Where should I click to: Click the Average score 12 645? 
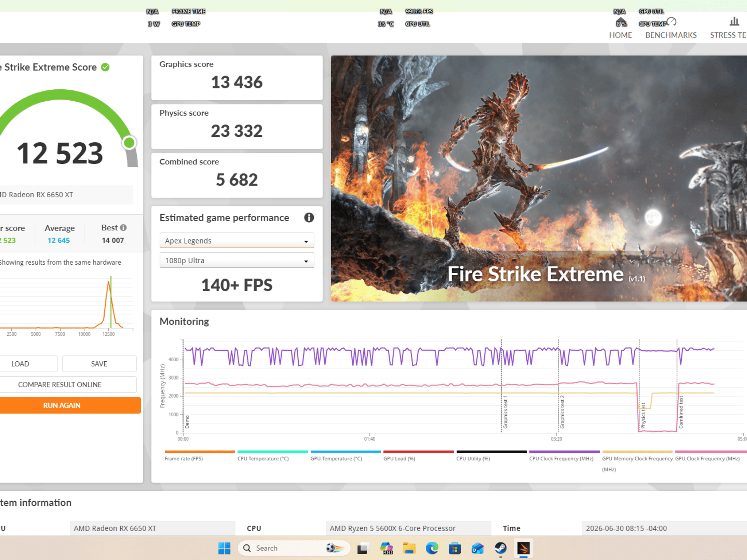click(x=59, y=240)
